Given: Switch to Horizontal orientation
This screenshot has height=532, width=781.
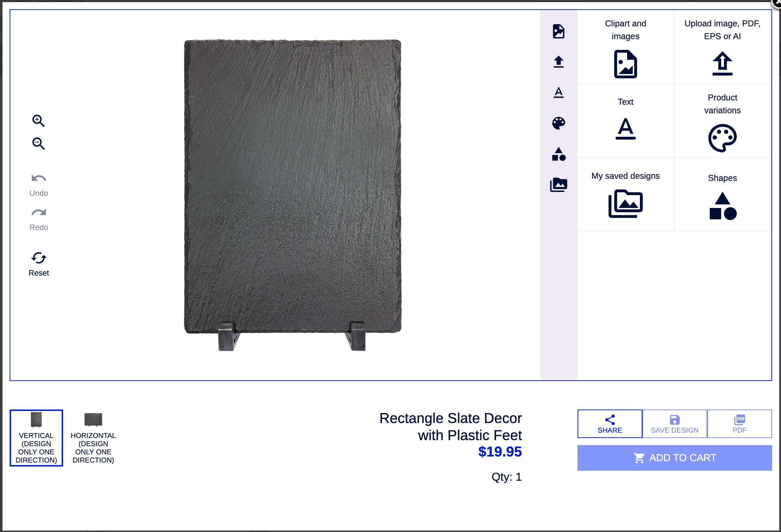Looking at the screenshot, I should (93, 438).
